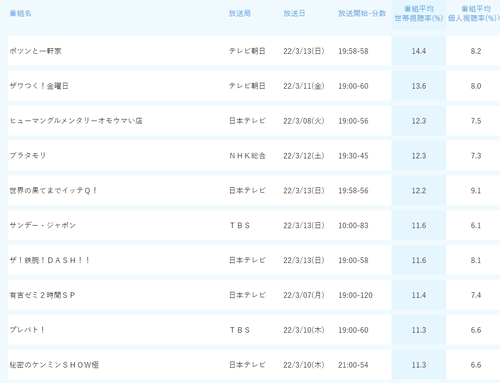Click the household rating 14.4
The height and width of the screenshot is (383, 500).
[419, 51]
